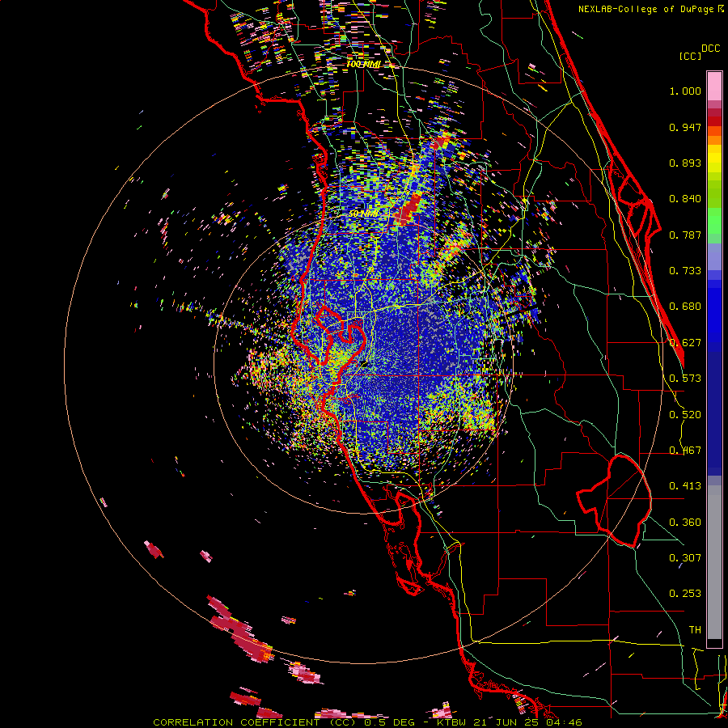Viewport: 728px width, 728px height.
Task: Click the 0.893 scale value
Action: pos(685,163)
